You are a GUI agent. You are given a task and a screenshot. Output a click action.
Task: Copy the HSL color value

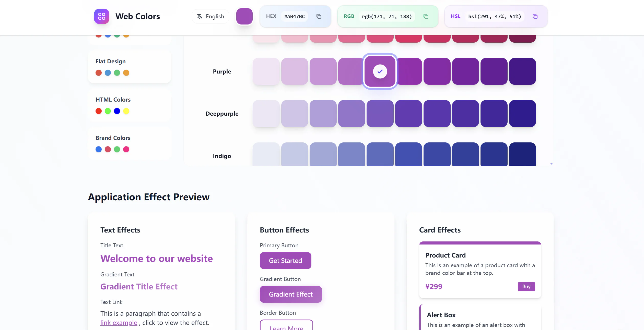pyautogui.click(x=535, y=16)
